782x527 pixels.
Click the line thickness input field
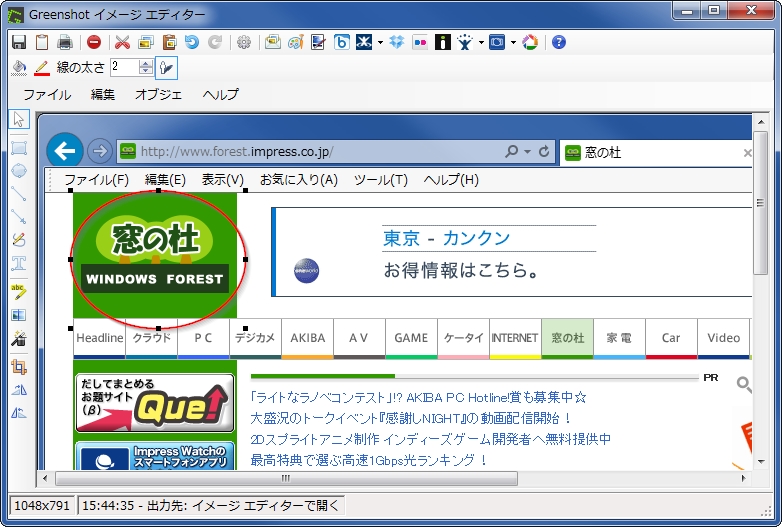click(125, 67)
